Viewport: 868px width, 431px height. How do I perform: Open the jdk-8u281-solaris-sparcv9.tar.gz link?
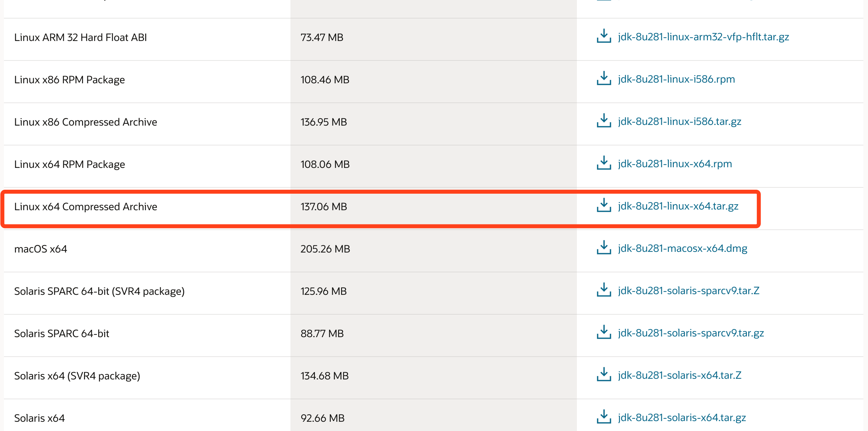691,333
